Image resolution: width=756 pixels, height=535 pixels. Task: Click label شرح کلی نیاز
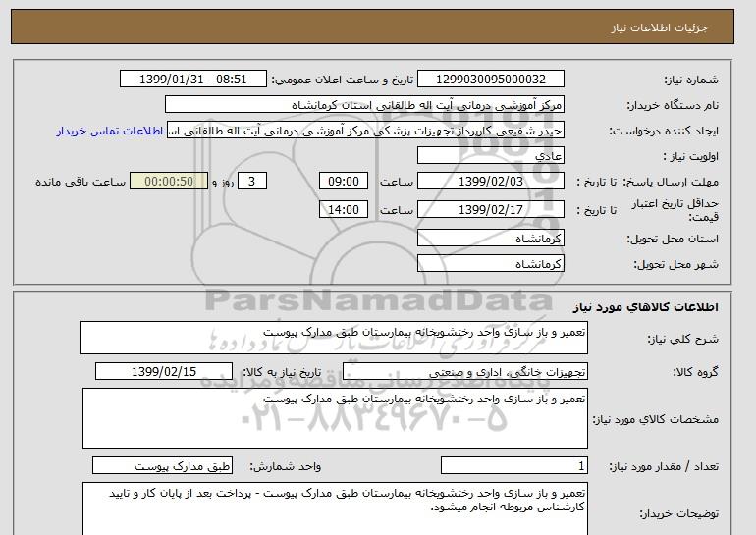tap(682, 339)
